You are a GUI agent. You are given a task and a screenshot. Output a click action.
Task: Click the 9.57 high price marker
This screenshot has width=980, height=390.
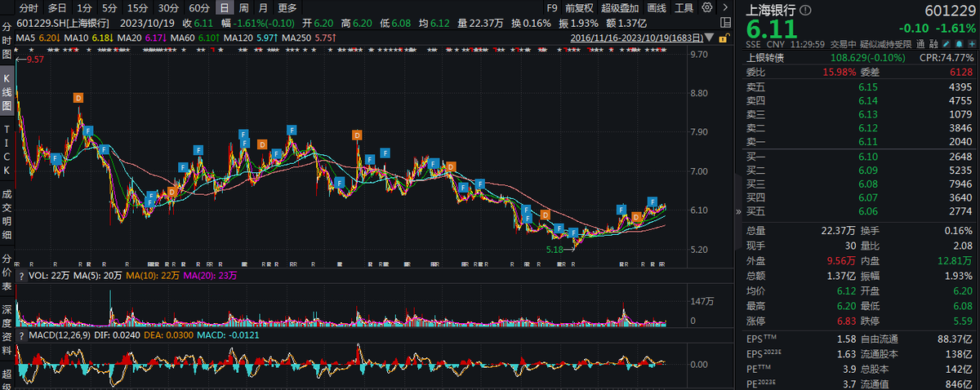coord(35,60)
